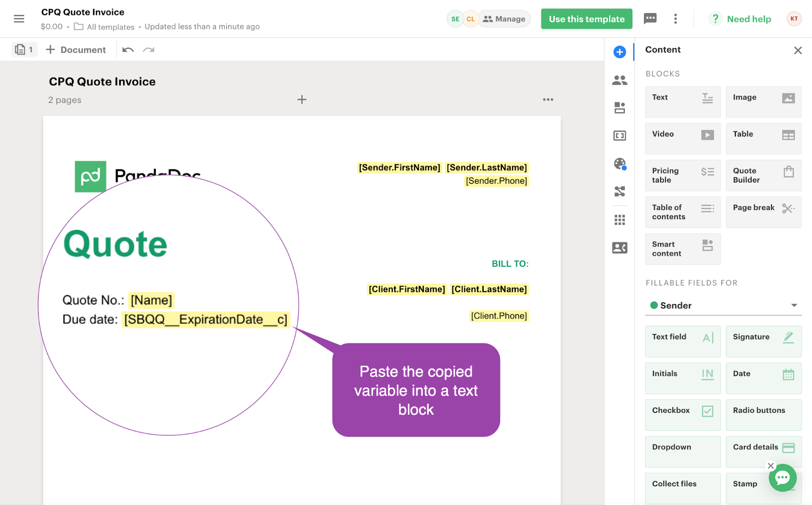
Task: Open All templates folder link
Action: click(x=105, y=26)
